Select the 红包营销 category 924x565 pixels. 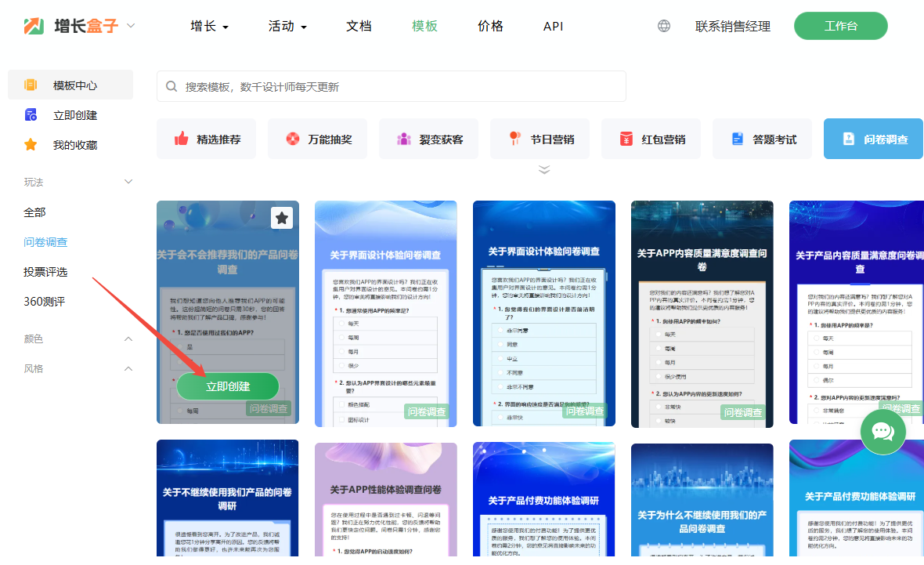coord(652,139)
